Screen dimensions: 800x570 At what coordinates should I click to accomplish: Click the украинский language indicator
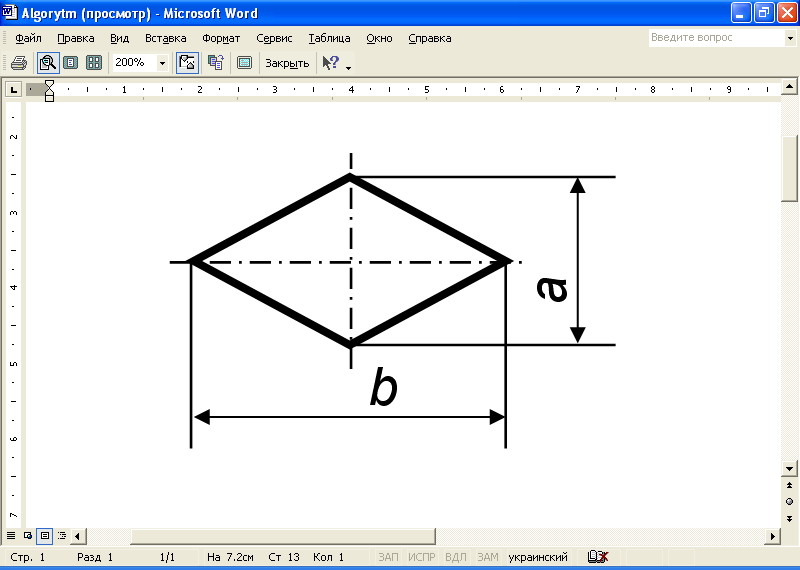pyautogui.click(x=538, y=557)
